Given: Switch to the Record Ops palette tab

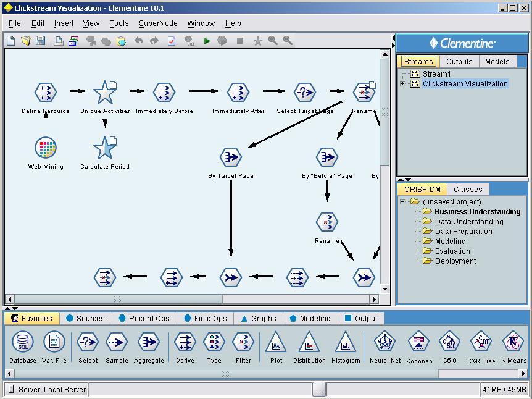Looking at the screenshot, I should click(144, 319).
